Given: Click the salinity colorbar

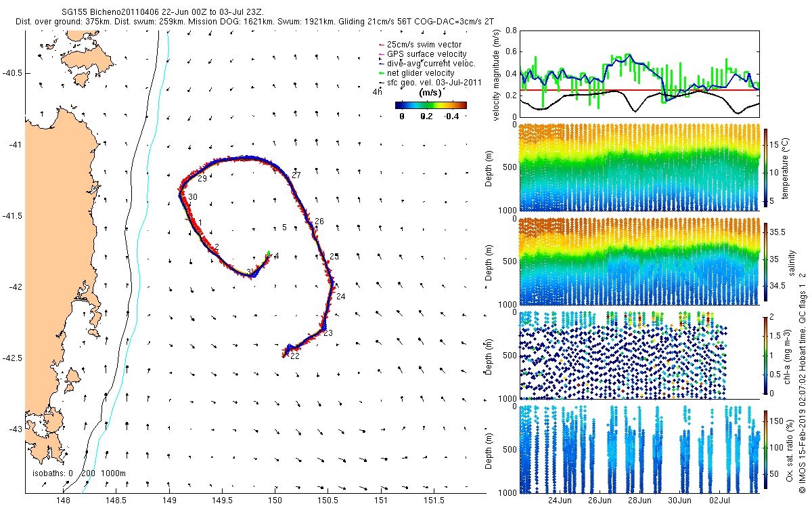Looking at the screenshot, I should (x=765, y=261).
